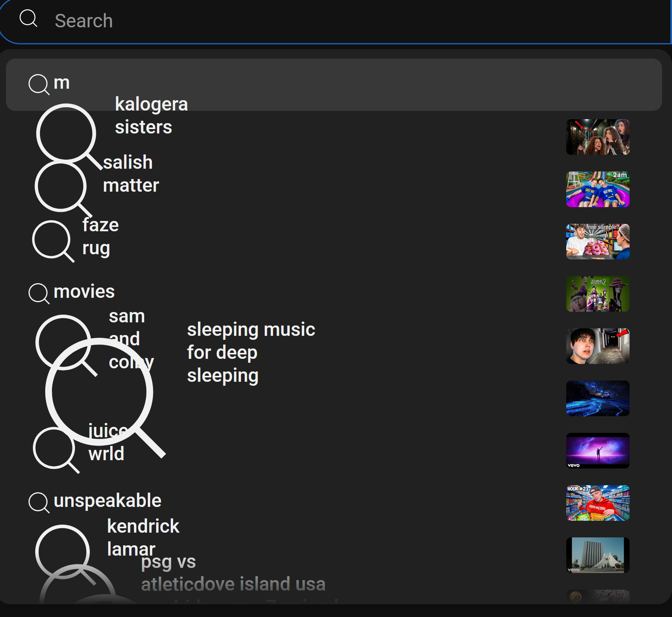Click magnifier icon next to salish matter
The width and height of the screenshot is (672, 617).
click(x=63, y=189)
